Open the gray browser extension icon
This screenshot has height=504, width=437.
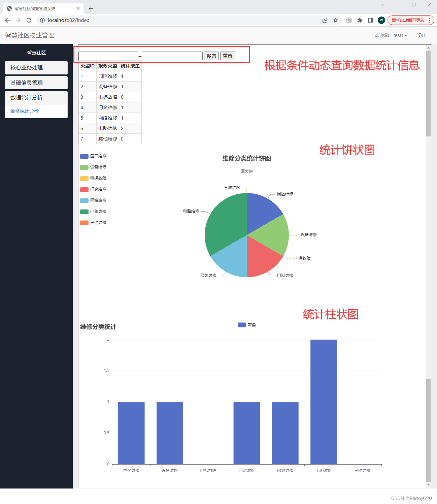349,20
